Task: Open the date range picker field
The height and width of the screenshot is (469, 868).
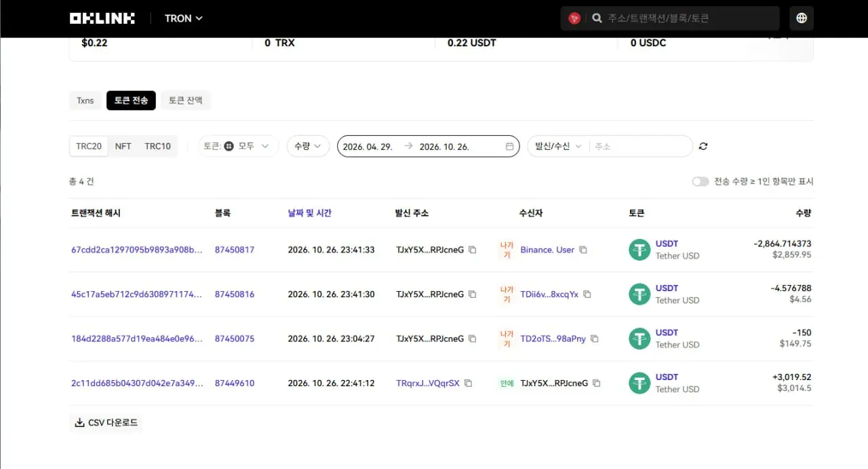Action: 428,146
